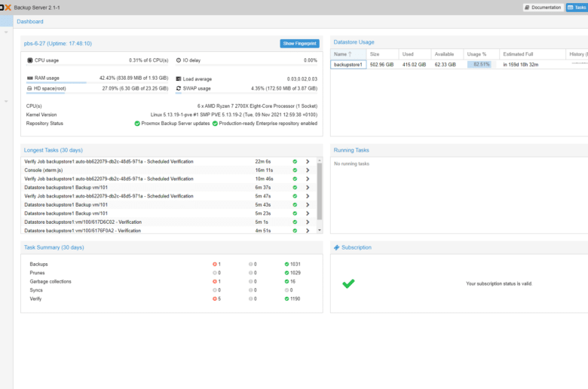The image size is (588, 389).
Task: Click the HD space(root) progress bar
Action: coord(97,93)
